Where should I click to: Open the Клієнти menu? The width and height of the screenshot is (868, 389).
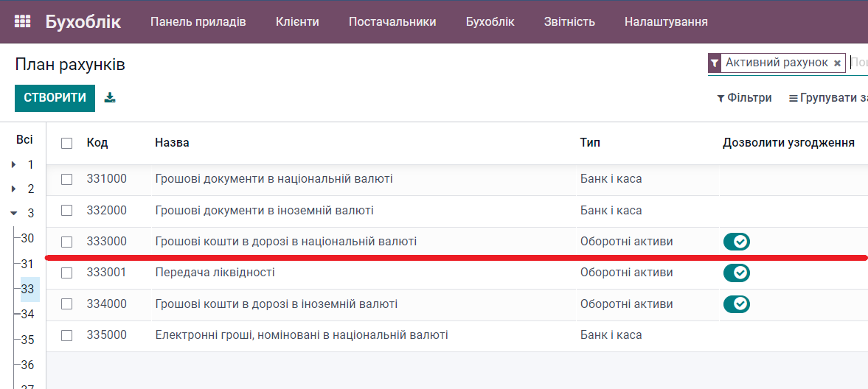297,21
